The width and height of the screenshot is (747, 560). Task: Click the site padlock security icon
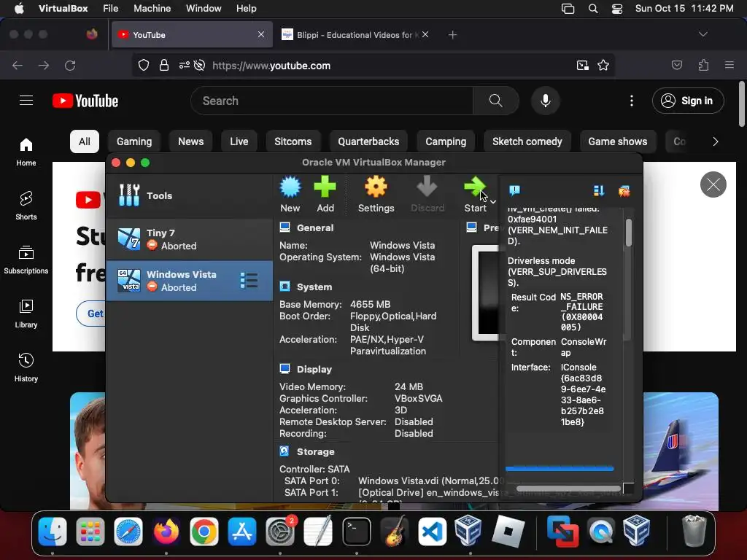(164, 65)
